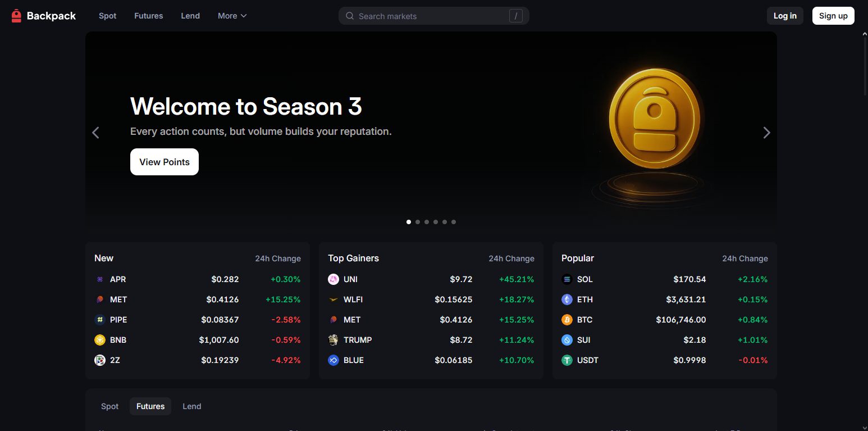Screen dimensions: 868x431
Task: Focus the Search markets input field
Action: point(433,16)
